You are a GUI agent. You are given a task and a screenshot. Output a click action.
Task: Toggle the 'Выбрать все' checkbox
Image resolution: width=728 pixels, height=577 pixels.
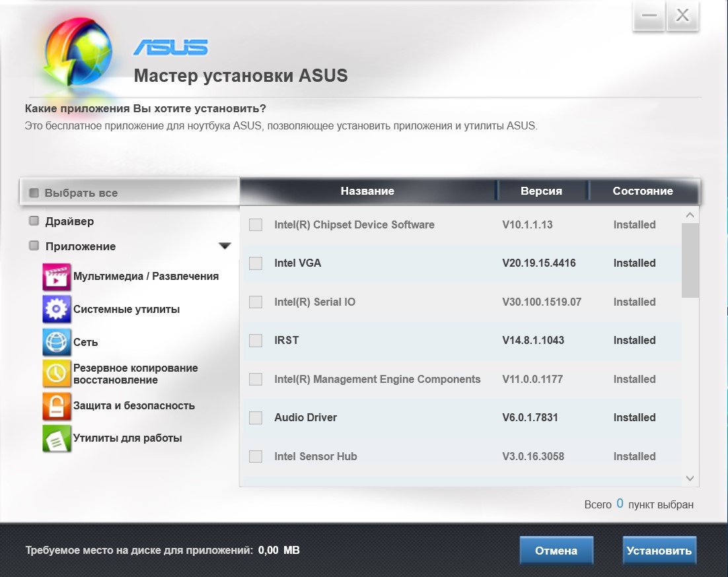tap(34, 193)
